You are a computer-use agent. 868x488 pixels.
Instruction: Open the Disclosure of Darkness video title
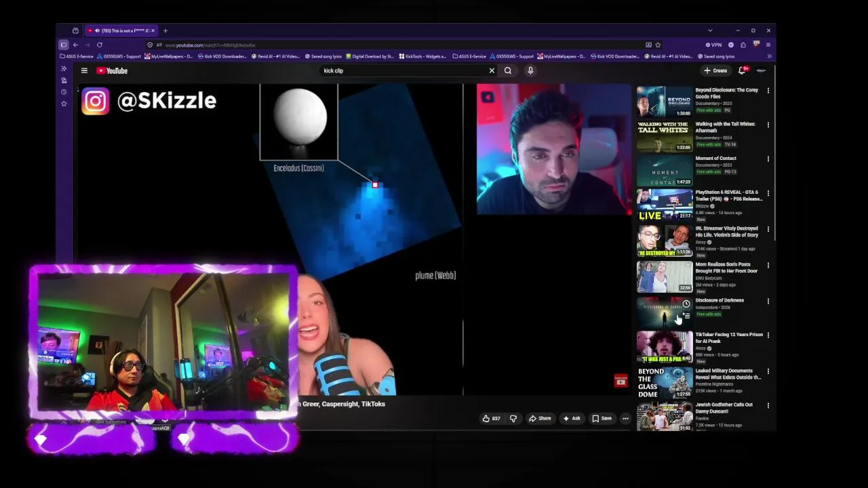[719, 300]
